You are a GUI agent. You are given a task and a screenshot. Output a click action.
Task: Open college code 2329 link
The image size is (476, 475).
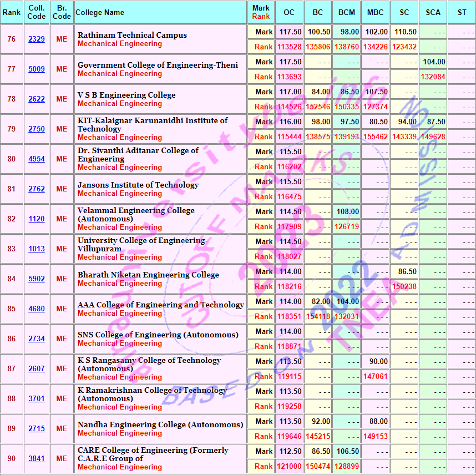(37, 39)
